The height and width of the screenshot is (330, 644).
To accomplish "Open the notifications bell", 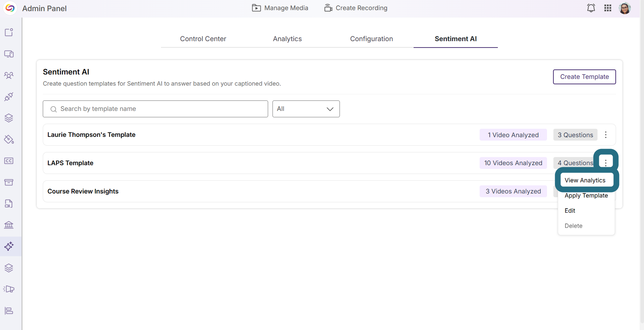I will pyautogui.click(x=591, y=8).
